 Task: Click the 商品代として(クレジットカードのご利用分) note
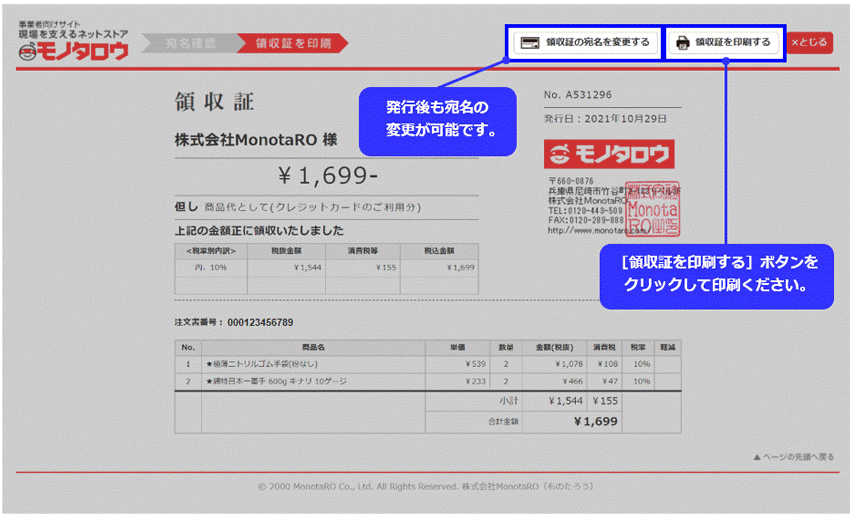pyautogui.click(x=312, y=207)
